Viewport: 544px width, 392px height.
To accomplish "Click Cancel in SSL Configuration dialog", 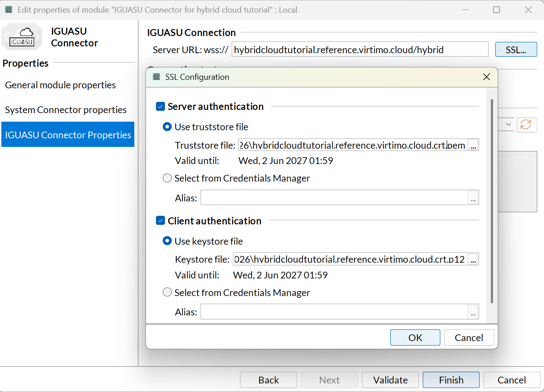I will 469,337.
